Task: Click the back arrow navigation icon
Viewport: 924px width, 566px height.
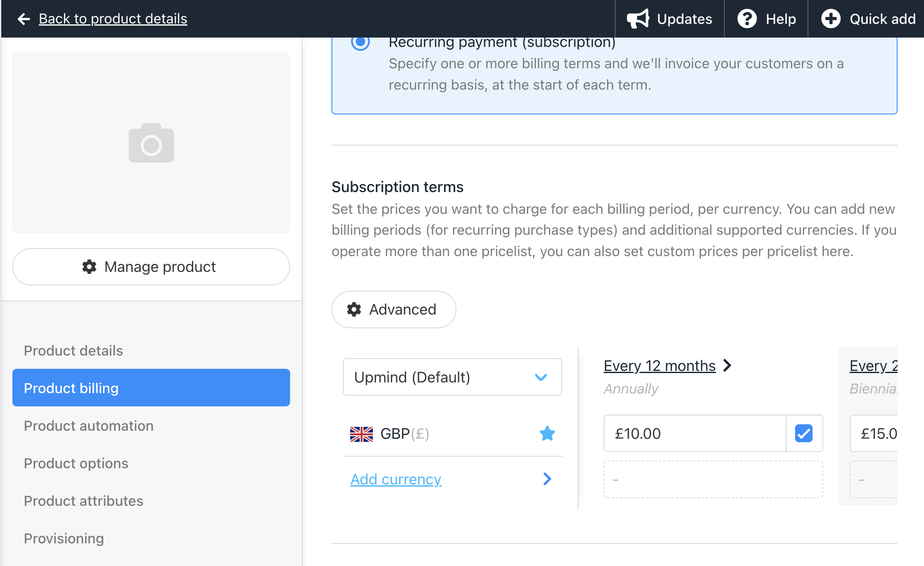Action: coord(24,18)
